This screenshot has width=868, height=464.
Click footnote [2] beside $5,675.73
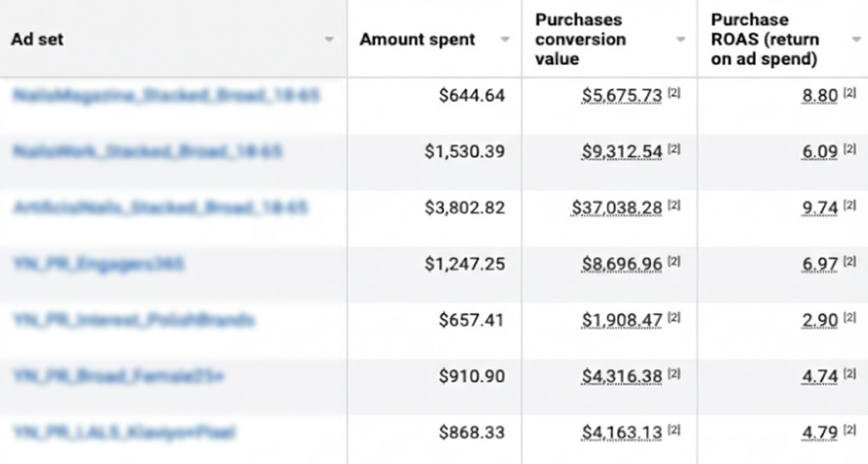pyautogui.click(x=674, y=93)
